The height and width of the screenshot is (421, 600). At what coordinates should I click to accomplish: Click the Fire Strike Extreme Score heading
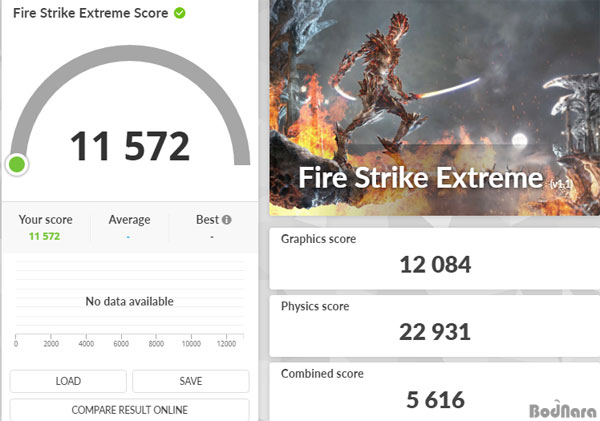[89, 14]
